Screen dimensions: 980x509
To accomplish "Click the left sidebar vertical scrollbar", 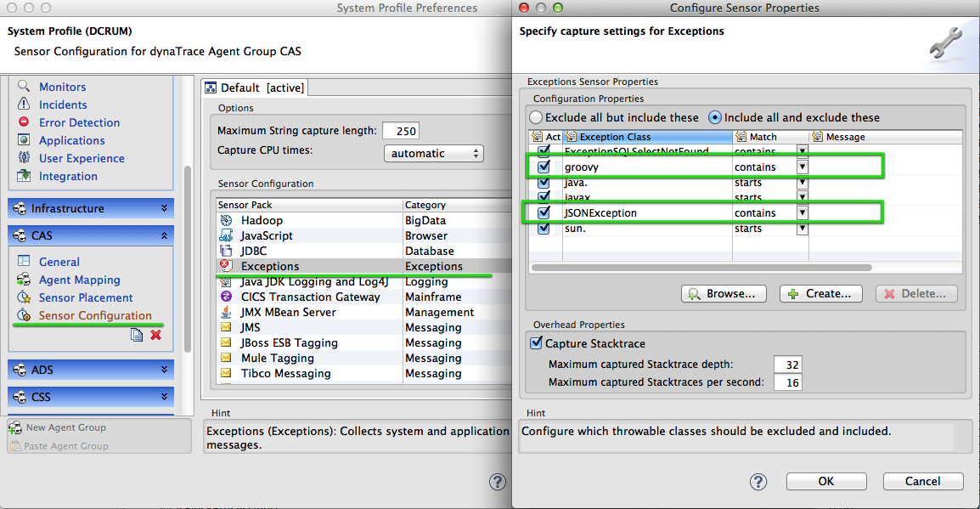I will tap(188, 259).
